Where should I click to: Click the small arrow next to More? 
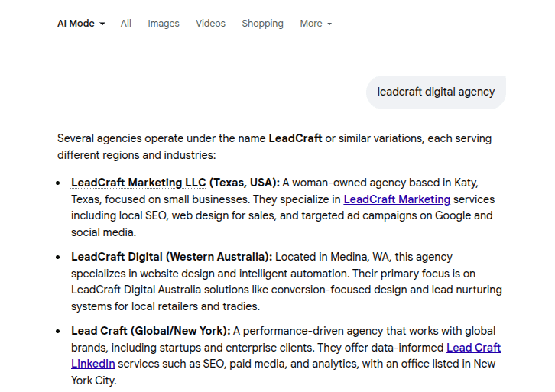(x=329, y=24)
